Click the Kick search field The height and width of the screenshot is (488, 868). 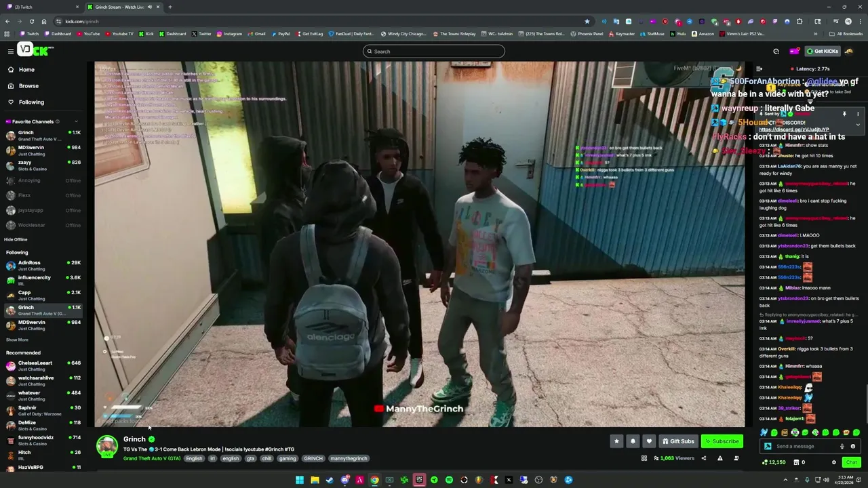click(434, 52)
